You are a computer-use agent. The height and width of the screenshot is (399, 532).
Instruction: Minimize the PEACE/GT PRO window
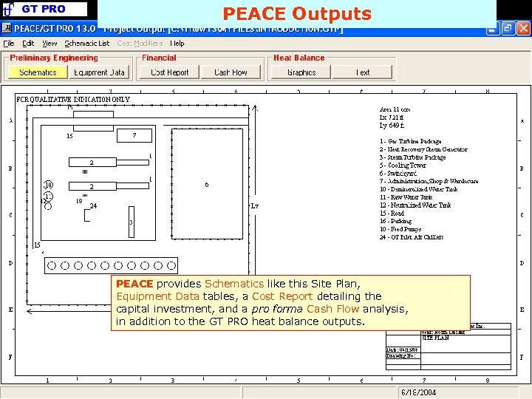pos(492,29)
